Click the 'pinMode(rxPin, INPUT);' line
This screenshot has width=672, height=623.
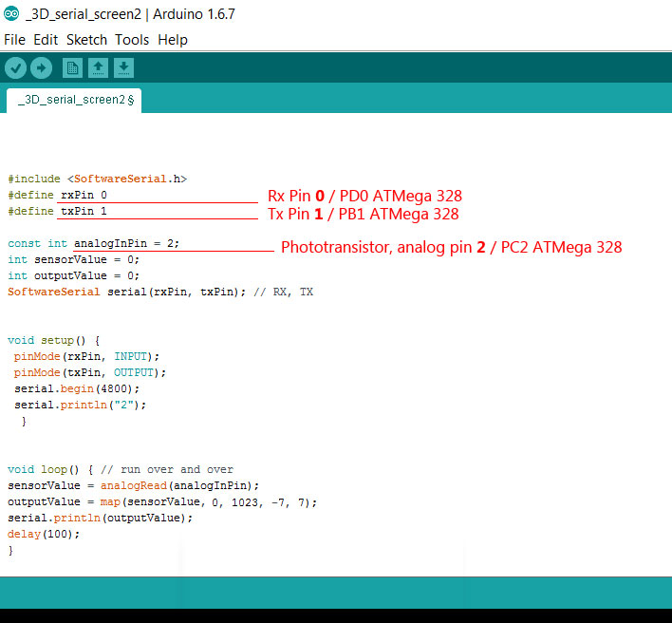86,357
